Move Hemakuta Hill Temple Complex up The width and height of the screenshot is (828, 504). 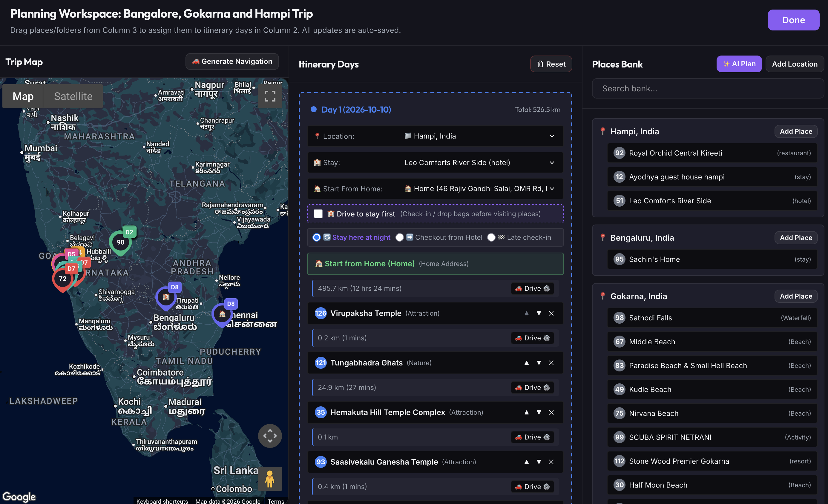click(526, 412)
